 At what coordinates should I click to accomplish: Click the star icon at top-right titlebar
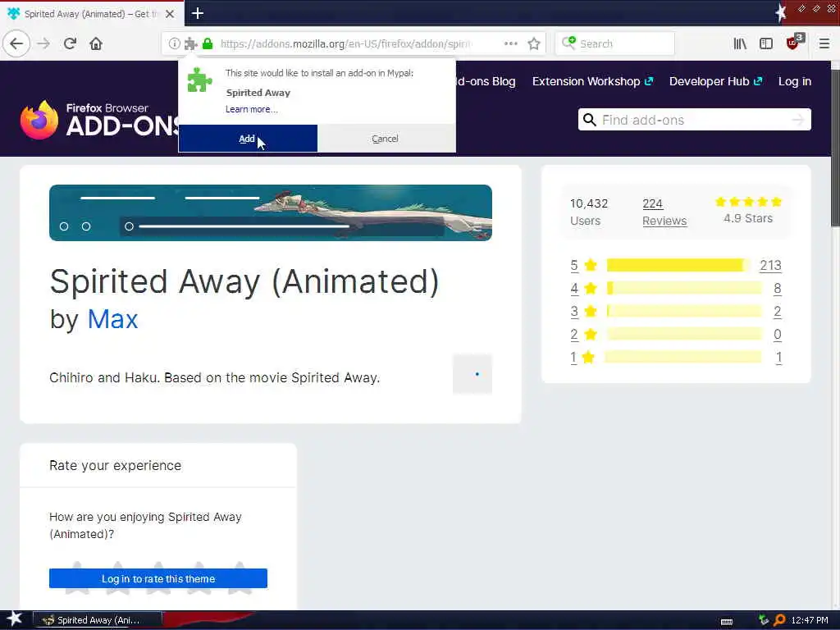point(781,12)
